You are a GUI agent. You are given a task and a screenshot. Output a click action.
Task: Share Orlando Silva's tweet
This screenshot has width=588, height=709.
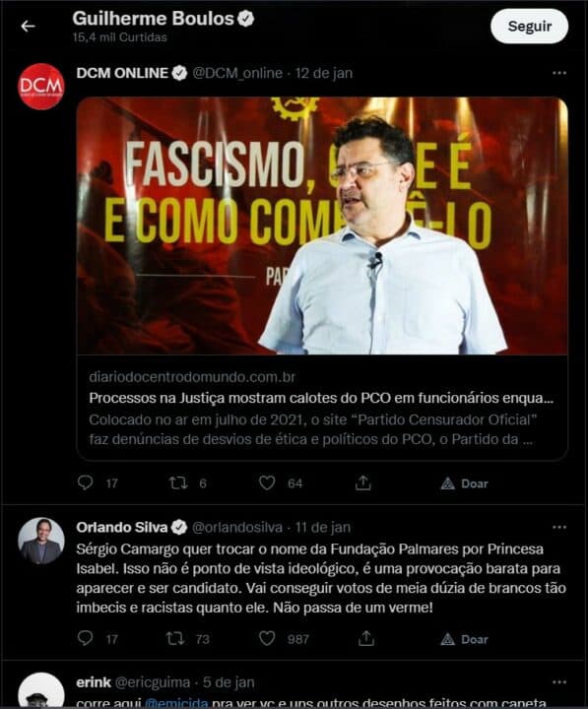pyautogui.click(x=366, y=638)
